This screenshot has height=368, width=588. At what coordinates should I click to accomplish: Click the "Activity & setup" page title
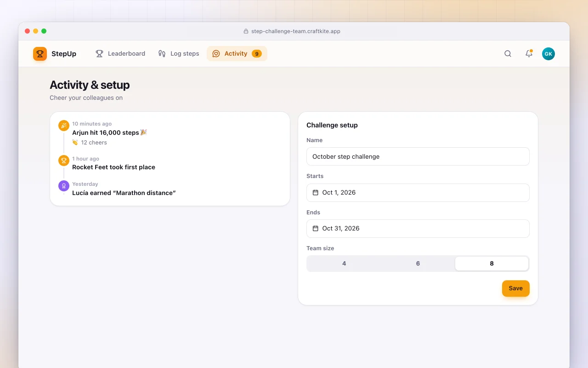90,85
